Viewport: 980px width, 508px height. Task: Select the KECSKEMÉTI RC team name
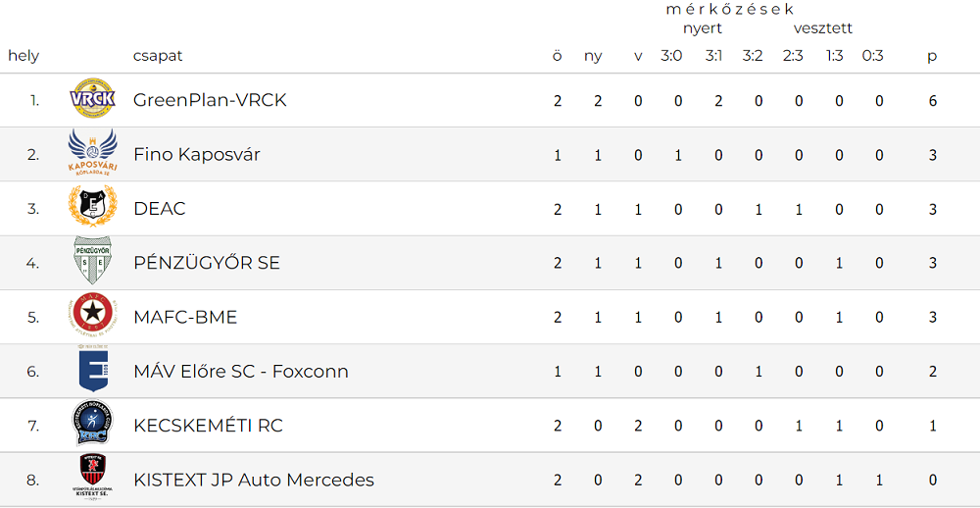(x=208, y=426)
